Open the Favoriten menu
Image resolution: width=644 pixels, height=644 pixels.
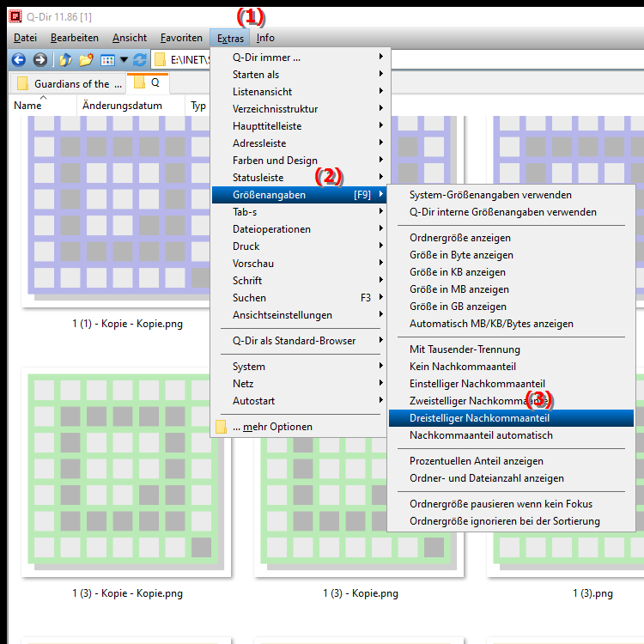point(181,38)
